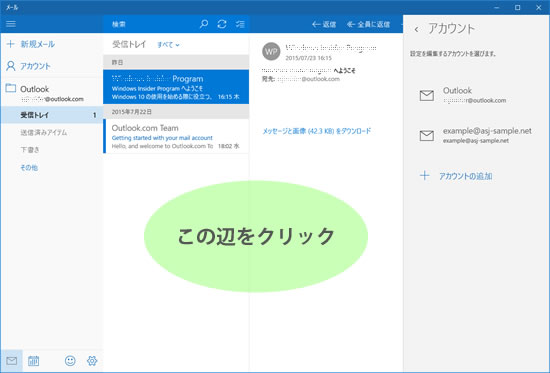Go back from the アカウント panel
Image resolution: width=550 pixels, height=373 pixels.
coord(416,29)
